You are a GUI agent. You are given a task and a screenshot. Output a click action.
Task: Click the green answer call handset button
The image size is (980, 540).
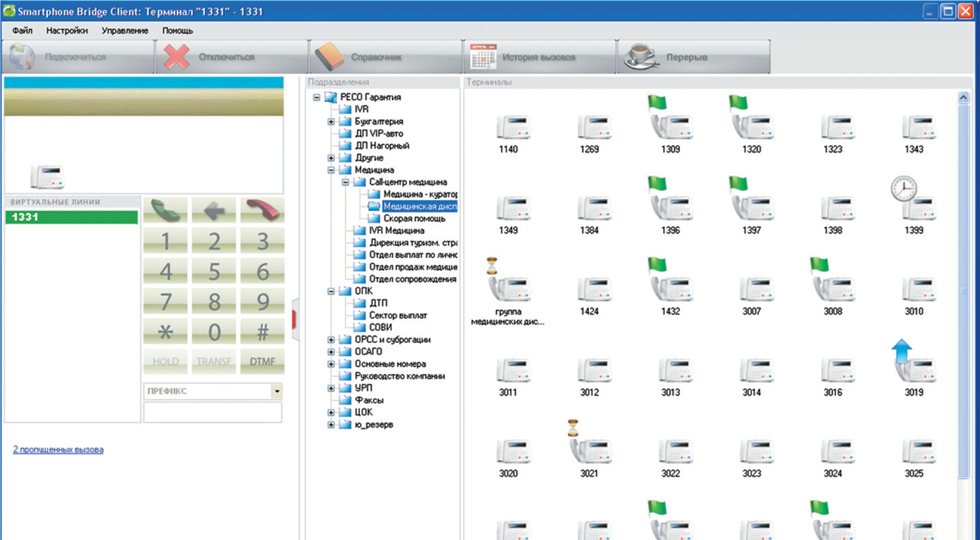(166, 210)
